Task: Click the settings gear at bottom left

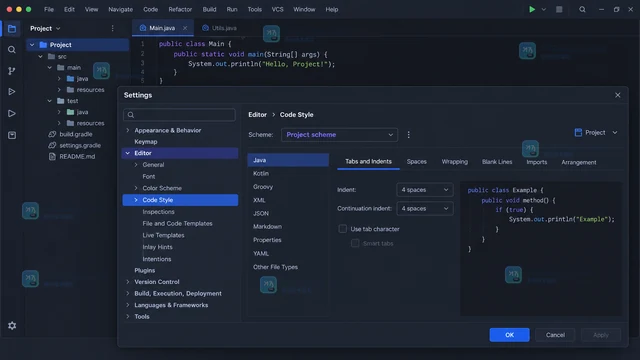Action: pos(12,325)
